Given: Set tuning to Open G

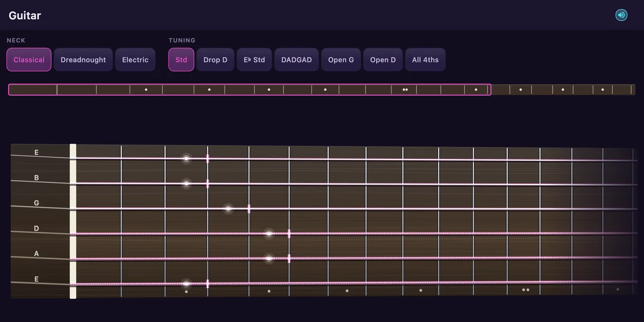Looking at the screenshot, I should tap(341, 60).
